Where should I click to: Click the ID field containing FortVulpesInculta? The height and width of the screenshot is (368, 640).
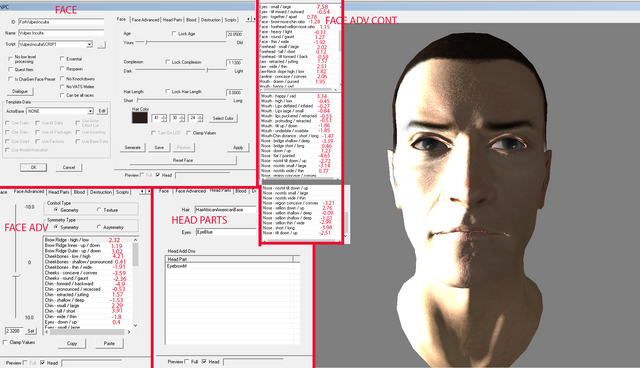pyautogui.click(x=61, y=22)
